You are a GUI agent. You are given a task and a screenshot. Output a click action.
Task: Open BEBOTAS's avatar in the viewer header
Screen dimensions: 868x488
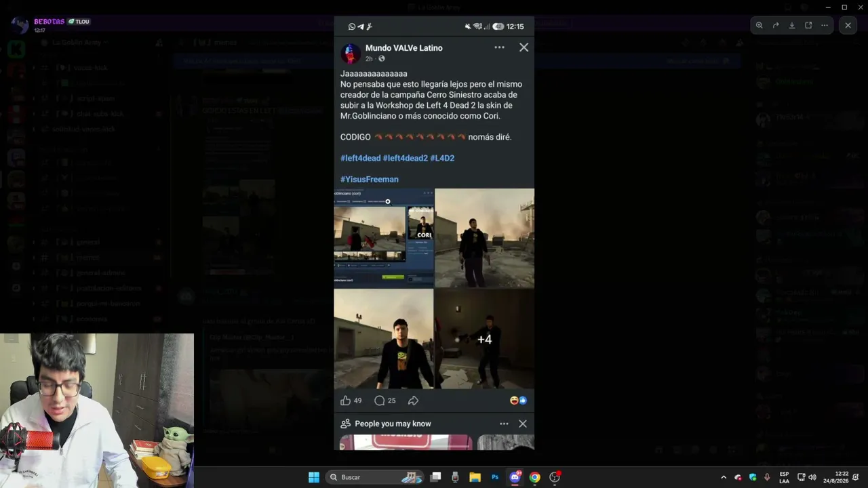(x=20, y=26)
